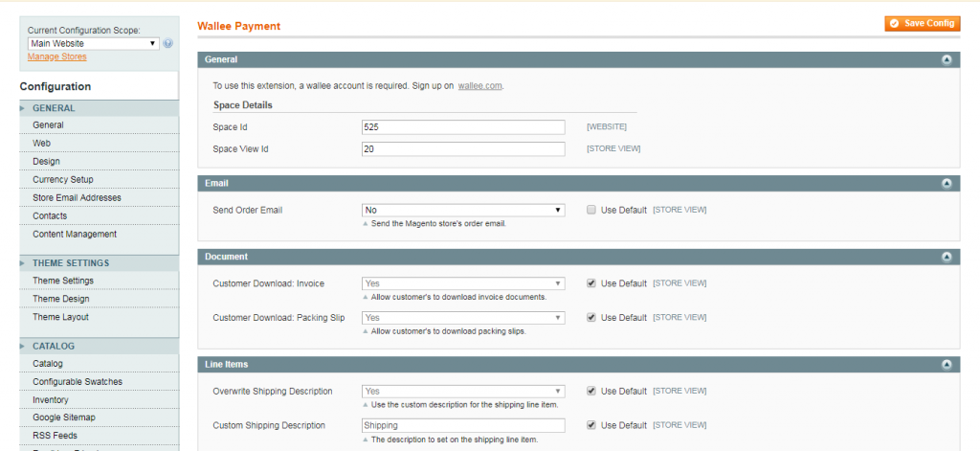Follow the Manage Stores link

pyautogui.click(x=56, y=56)
